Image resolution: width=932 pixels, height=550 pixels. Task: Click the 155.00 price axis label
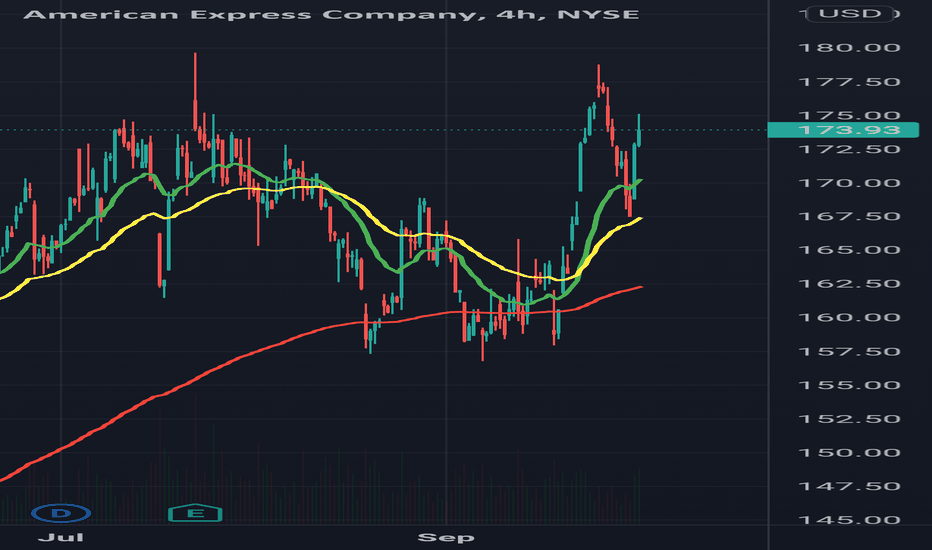click(x=849, y=385)
